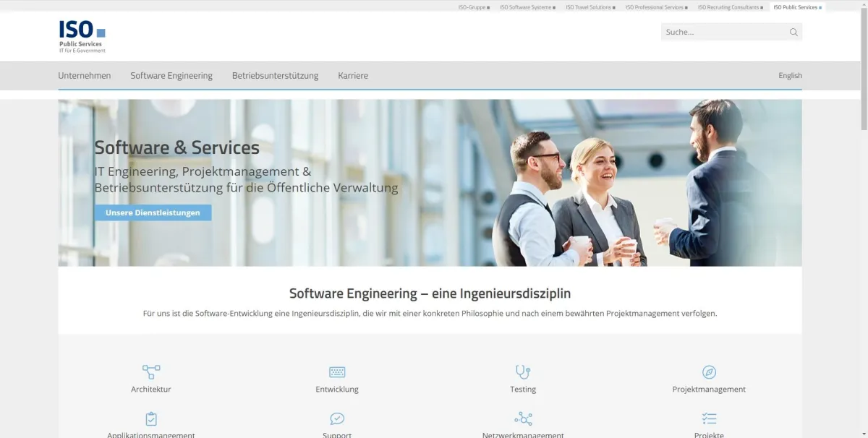Open the Karriere menu

pos(353,75)
